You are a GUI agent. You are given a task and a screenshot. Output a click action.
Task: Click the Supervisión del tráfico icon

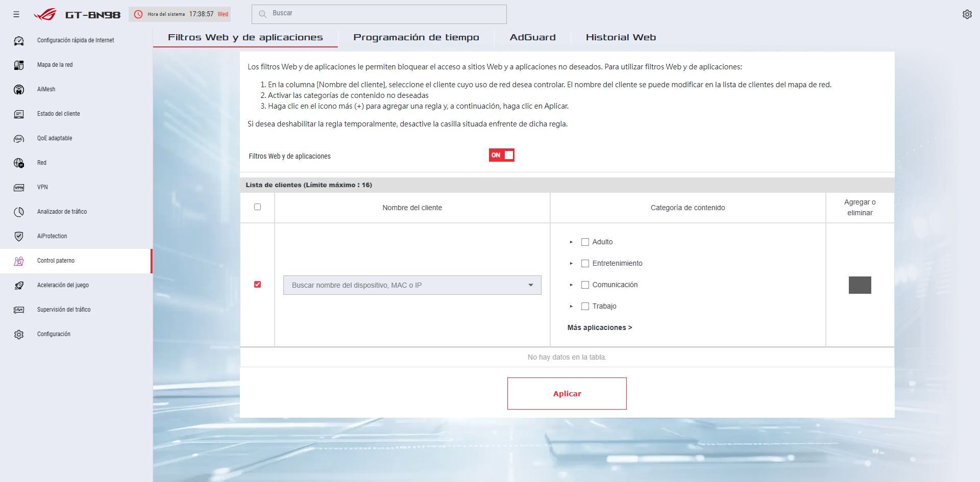[x=19, y=310]
